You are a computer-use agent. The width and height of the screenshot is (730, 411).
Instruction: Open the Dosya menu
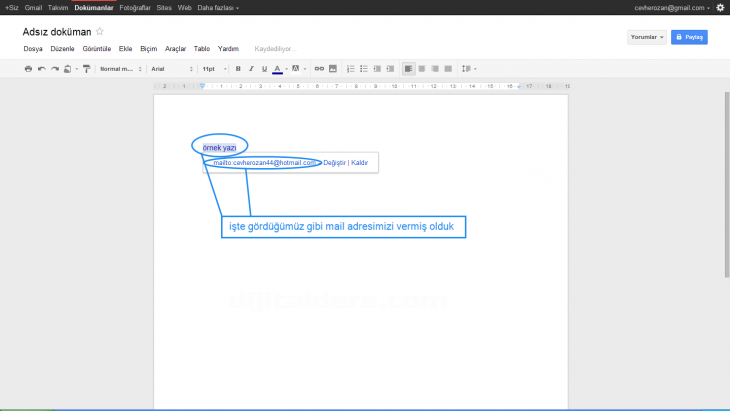click(32, 48)
